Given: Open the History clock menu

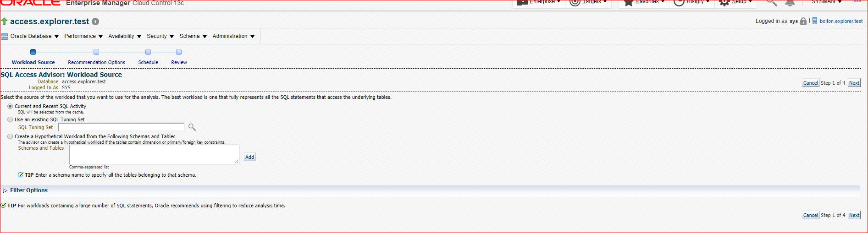Looking at the screenshot, I should coord(691,2).
